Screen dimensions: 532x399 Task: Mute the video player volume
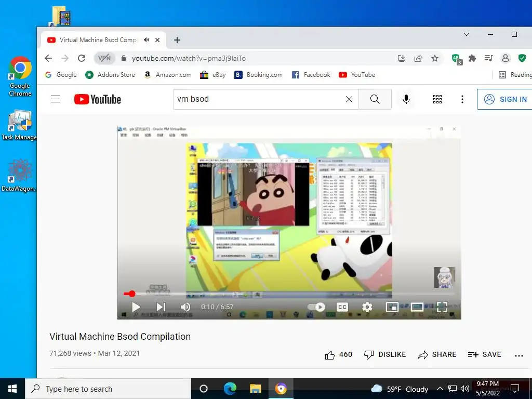(x=185, y=307)
